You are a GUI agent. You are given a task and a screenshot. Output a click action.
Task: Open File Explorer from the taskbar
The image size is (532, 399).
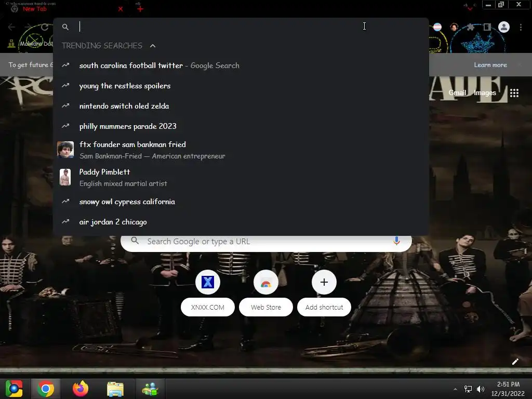(115, 389)
